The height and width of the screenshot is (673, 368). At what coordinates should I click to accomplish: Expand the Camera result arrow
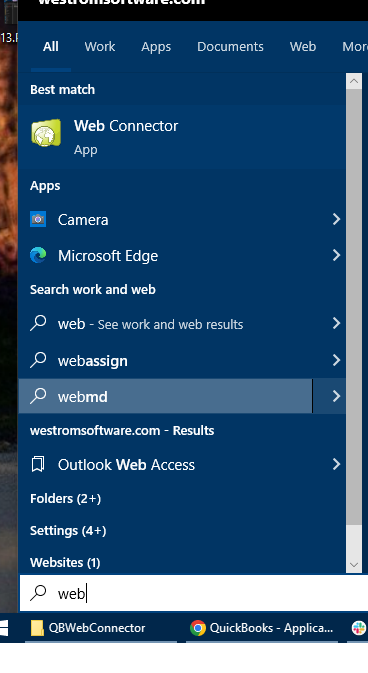336,219
